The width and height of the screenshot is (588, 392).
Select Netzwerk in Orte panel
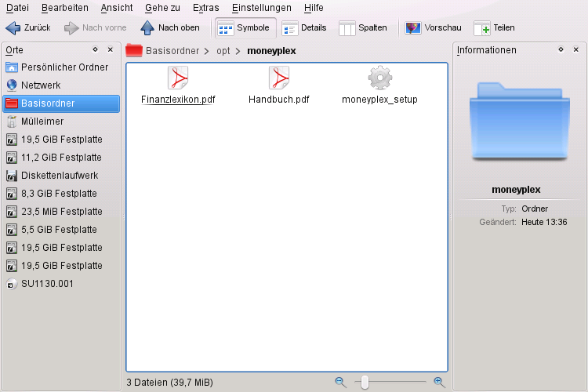(61, 85)
